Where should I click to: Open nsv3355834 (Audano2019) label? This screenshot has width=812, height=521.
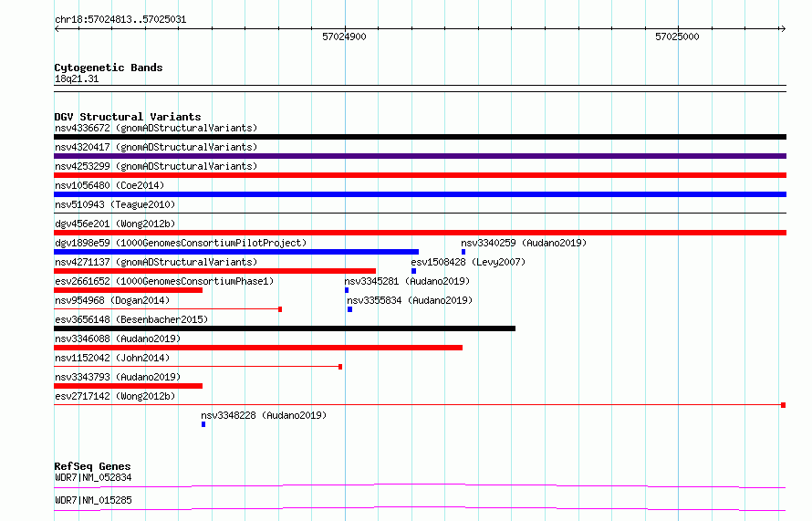[x=410, y=300]
